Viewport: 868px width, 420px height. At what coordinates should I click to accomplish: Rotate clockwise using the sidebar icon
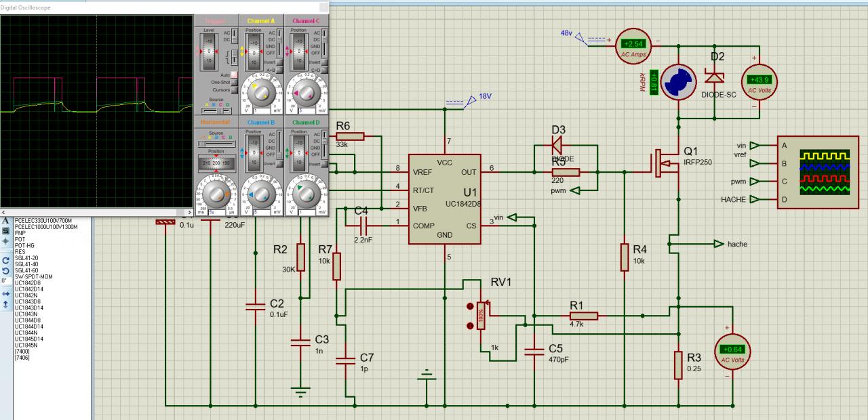[5, 261]
